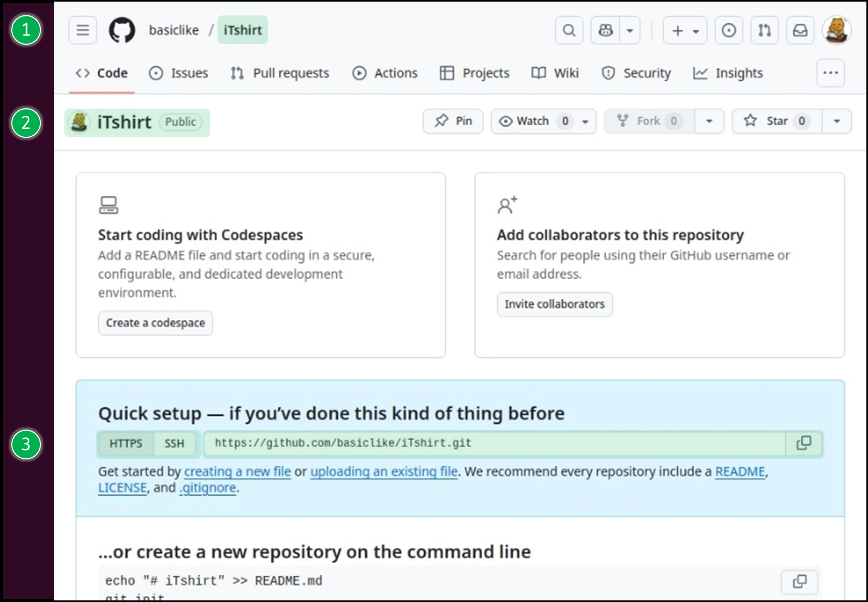868x602 pixels.
Task: Click Add collaborators to this repository heading
Action: tap(620, 235)
